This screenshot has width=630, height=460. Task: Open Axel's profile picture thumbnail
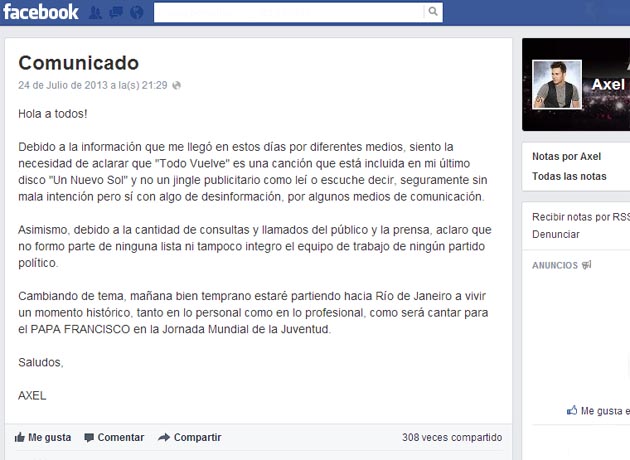pos(557,84)
